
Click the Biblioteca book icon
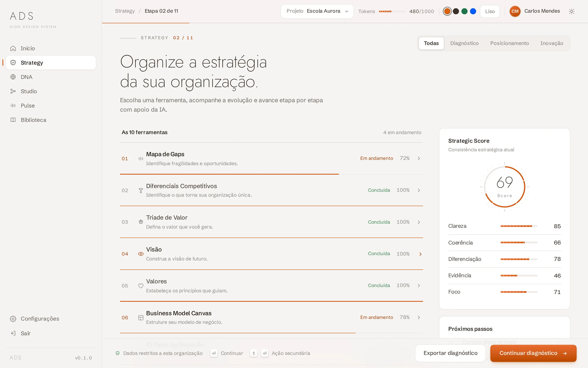tap(13, 120)
